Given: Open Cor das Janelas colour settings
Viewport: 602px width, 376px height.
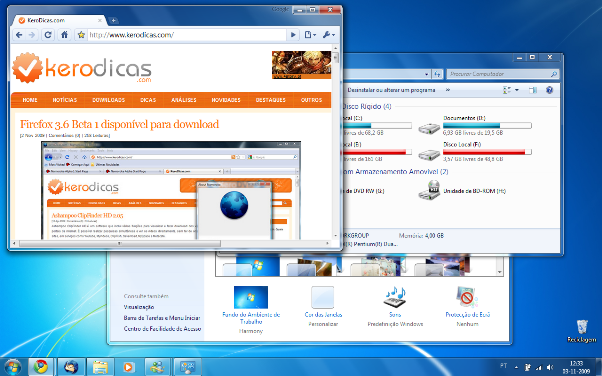Looking at the screenshot, I should pos(323,306).
